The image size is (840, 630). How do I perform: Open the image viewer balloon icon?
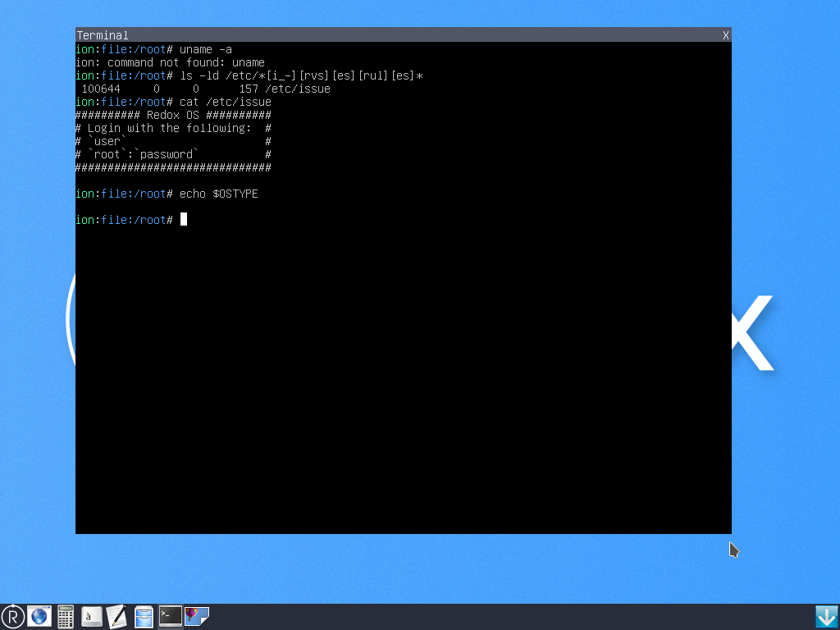[x=197, y=616]
